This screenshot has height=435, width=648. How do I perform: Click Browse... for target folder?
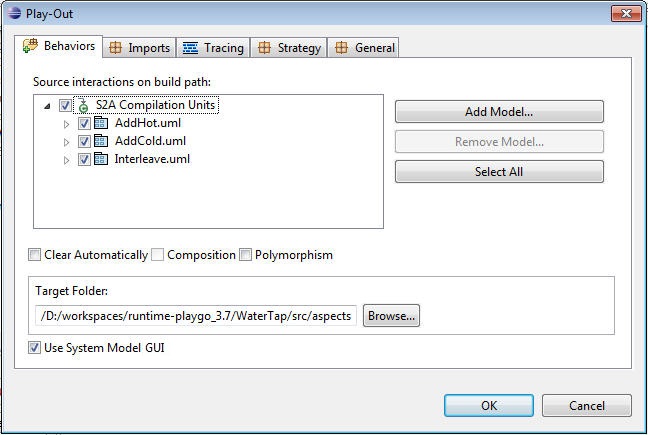391,316
